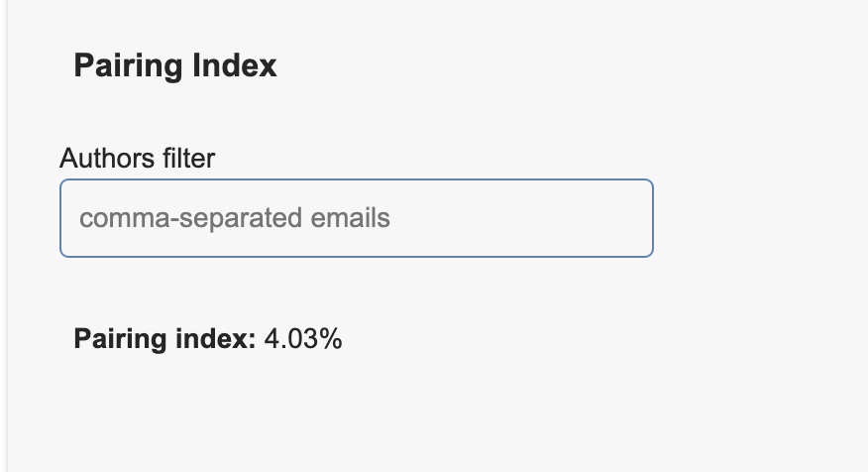Click the bold "Pairing index:" label

point(164,339)
